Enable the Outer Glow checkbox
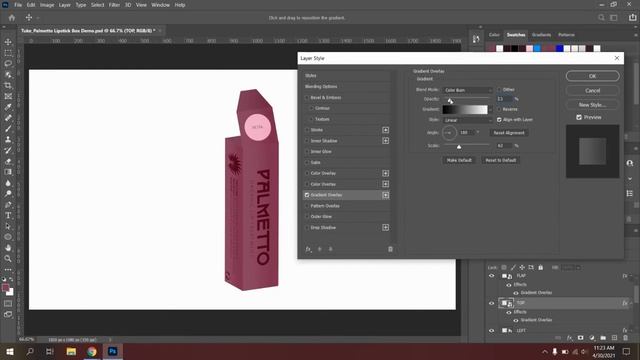Viewport: 640px width, 360px height. [307, 216]
